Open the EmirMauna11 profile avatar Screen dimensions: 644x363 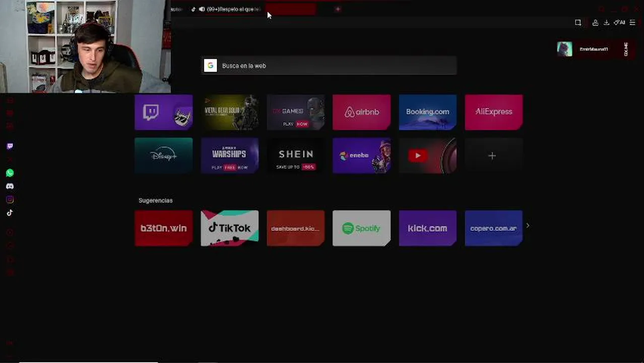pos(564,49)
